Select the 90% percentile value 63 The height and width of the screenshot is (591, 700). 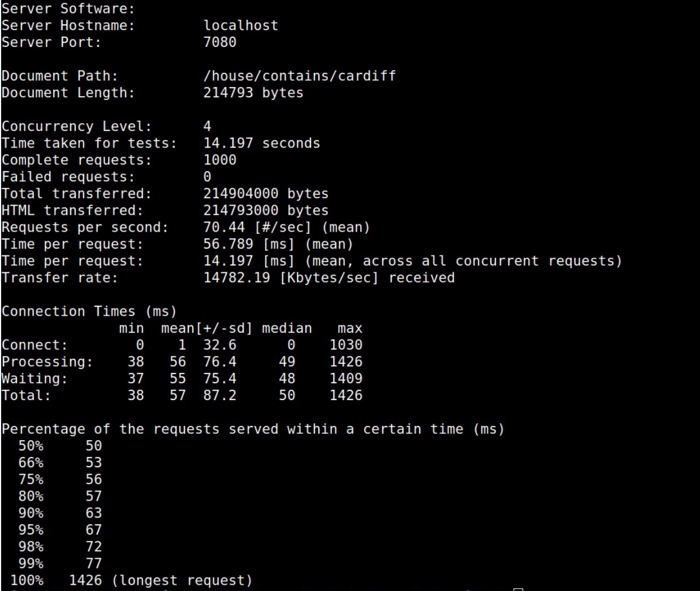tap(94, 513)
